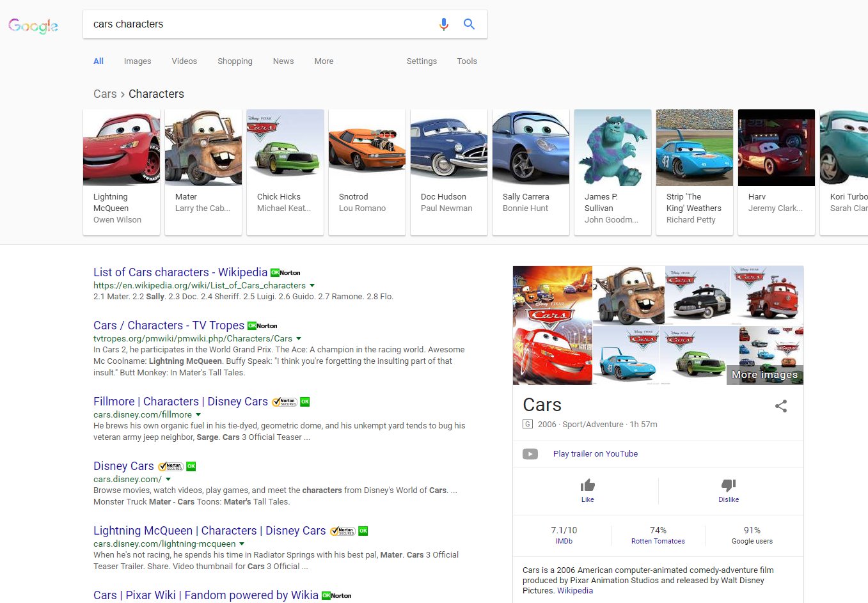Expand options arrow for cars.disney.com/ URL
This screenshot has width=868, height=603.
pos(168,479)
